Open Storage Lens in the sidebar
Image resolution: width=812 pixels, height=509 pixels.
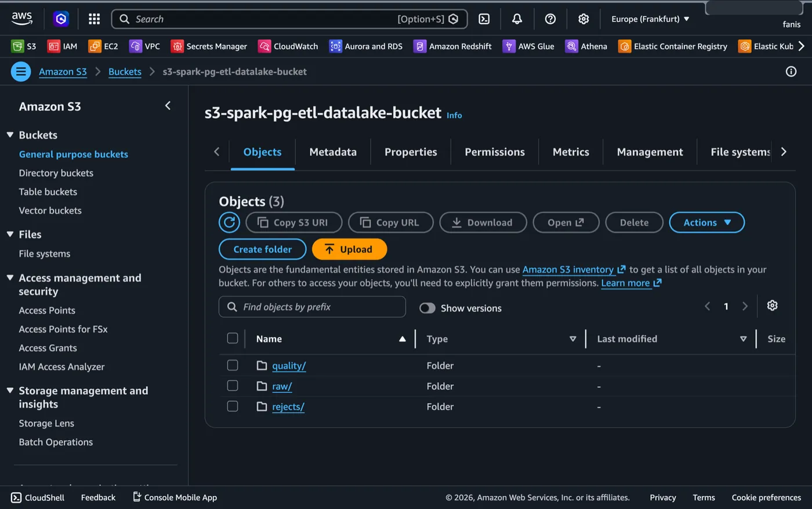tap(46, 423)
